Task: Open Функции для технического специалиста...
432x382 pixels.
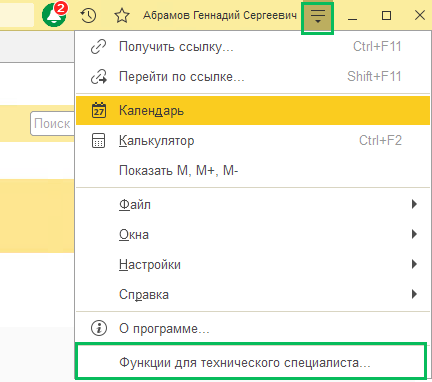Action: pos(251,362)
